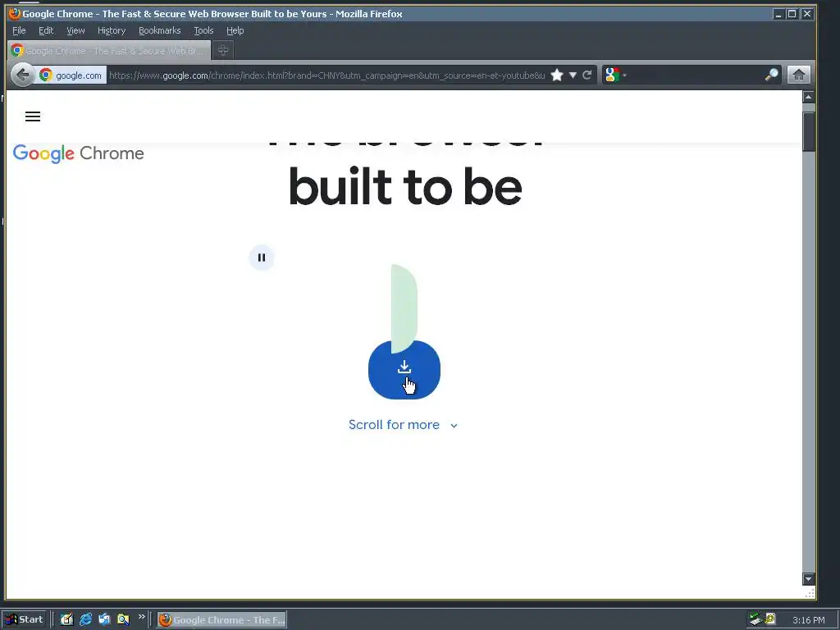Click the network connection tray icon
The height and width of the screenshot is (630, 840).
[756, 619]
